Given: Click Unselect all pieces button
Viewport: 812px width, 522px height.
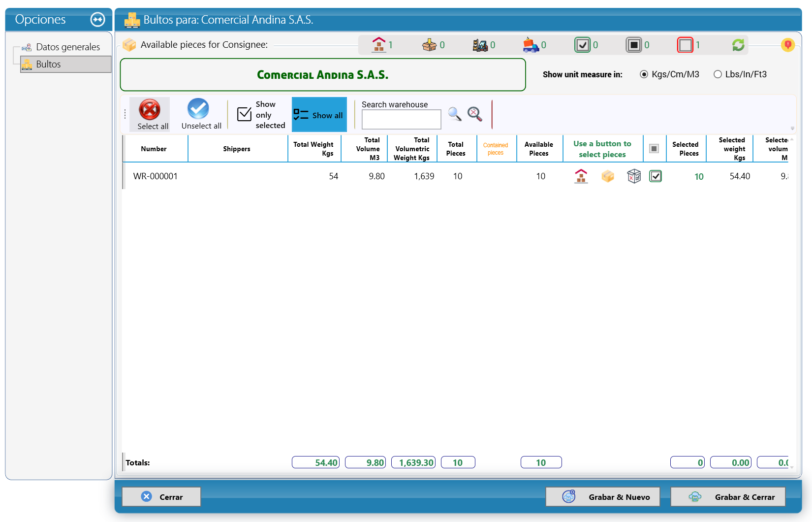Looking at the screenshot, I should coord(201,114).
